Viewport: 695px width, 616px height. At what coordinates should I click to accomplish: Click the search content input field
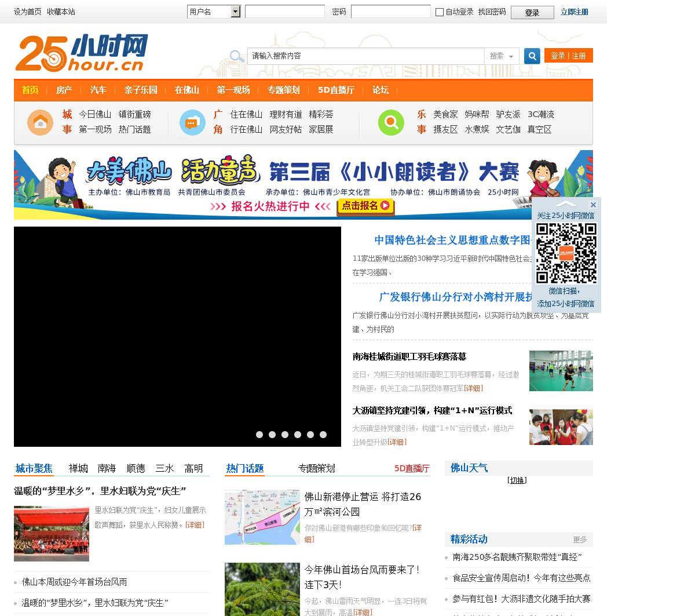coord(365,56)
